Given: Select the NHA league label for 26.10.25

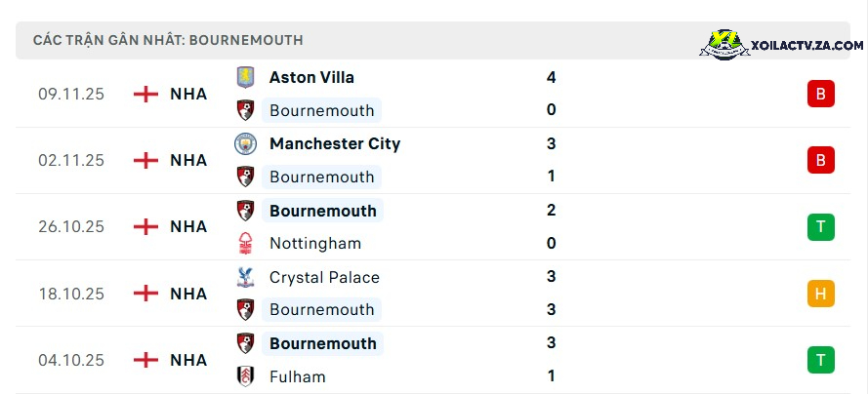Looking at the screenshot, I should 188,227.
